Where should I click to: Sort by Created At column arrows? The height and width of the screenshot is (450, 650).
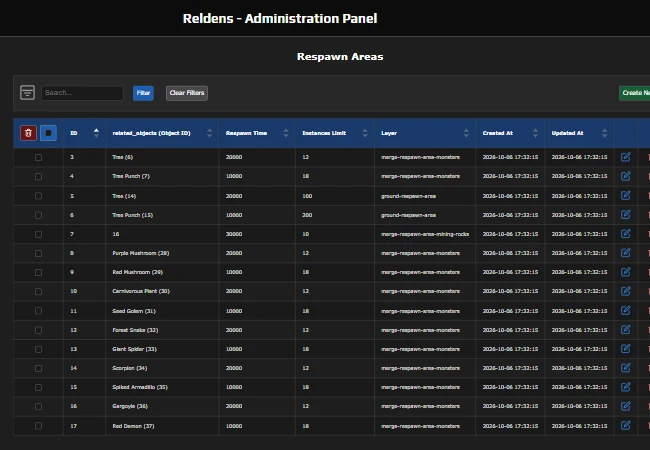[x=535, y=133]
